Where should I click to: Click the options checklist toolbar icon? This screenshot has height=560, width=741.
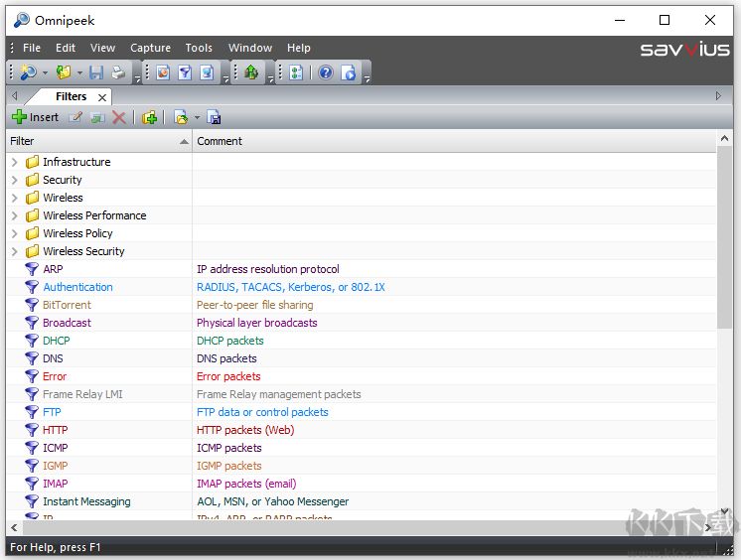pyautogui.click(x=296, y=72)
